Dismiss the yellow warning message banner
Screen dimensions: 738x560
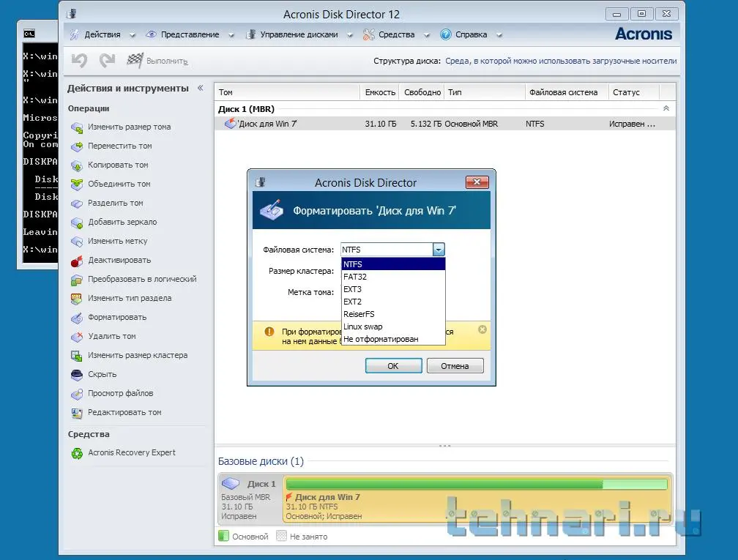click(482, 329)
